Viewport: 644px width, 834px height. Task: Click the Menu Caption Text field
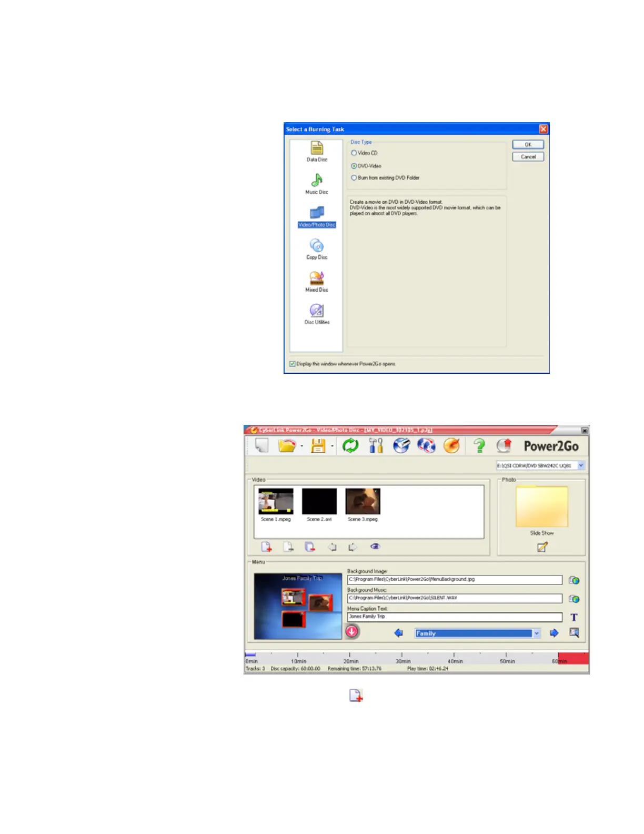(455, 617)
